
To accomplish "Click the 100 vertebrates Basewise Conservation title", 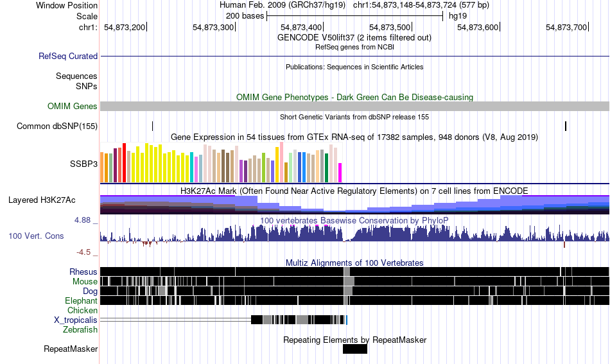I will coord(354,220).
